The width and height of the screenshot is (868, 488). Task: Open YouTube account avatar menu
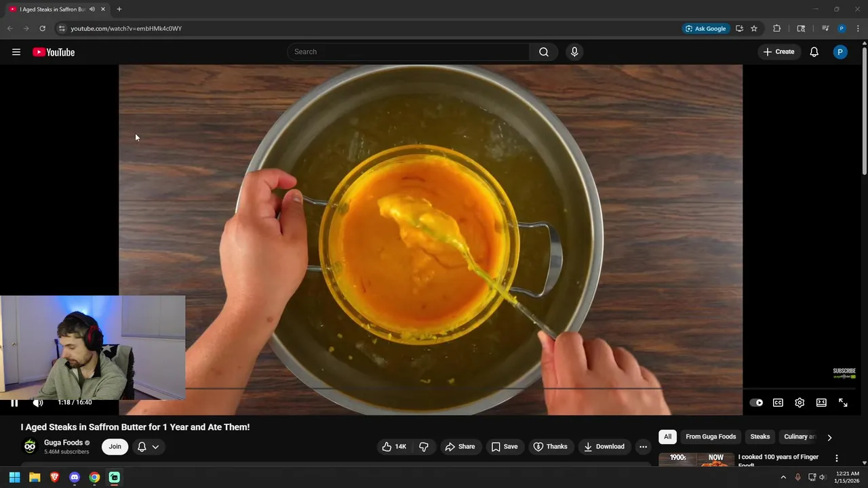[840, 52]
